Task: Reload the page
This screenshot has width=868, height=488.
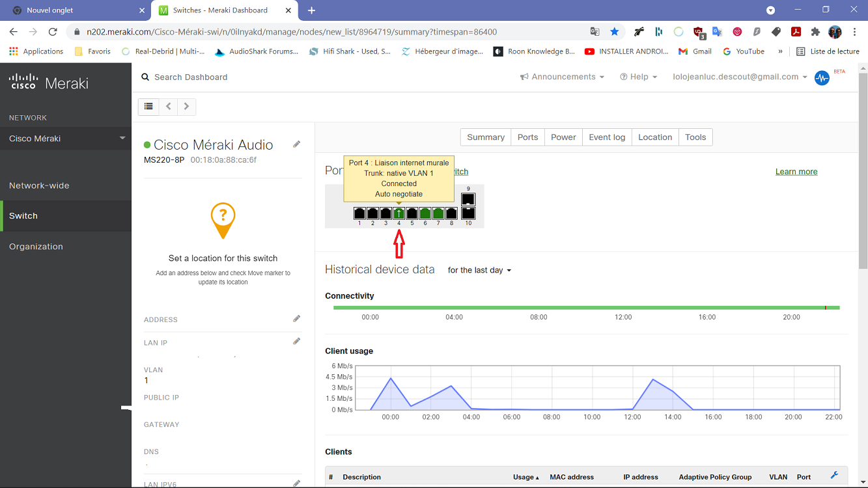Action: click(x=53, y=31)
